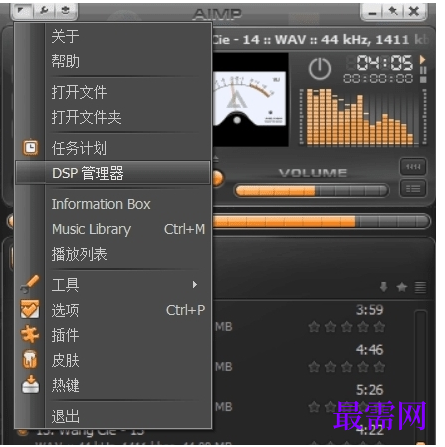Click the pause indicator beside timer
445x447 pixels.
[423, 70]
